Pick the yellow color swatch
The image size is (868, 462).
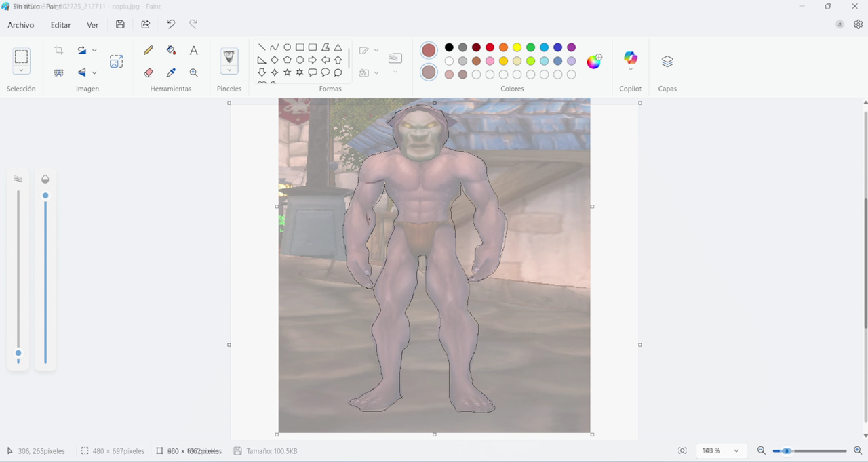click(x=517, y=47)
